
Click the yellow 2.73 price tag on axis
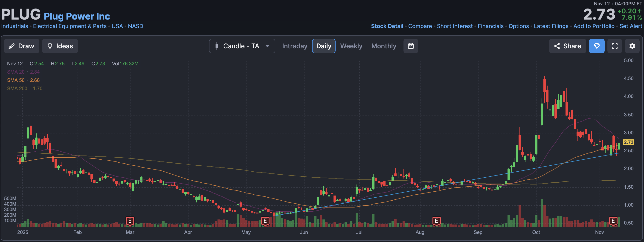628,142
